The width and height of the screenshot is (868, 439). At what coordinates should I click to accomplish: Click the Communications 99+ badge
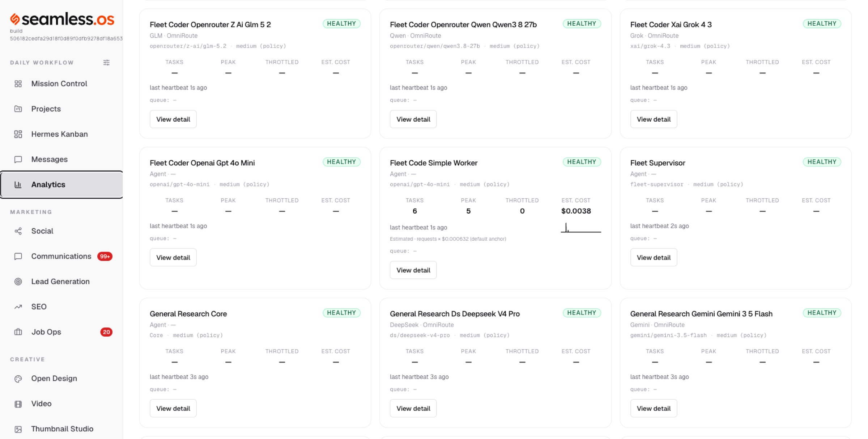105,256
